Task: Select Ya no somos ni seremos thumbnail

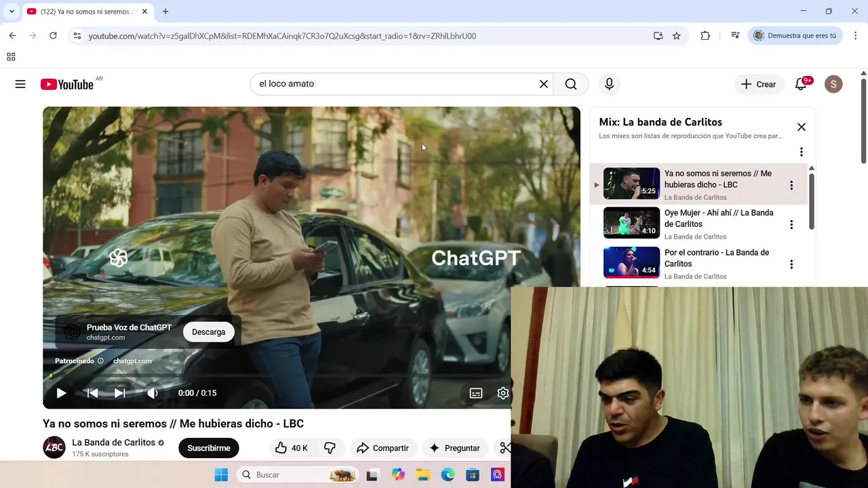Action: (631, 184)
